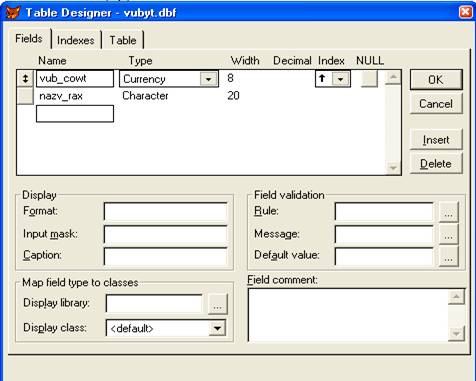
Task: Click the row mover arrow for vub_cowt
Action: 25,78
